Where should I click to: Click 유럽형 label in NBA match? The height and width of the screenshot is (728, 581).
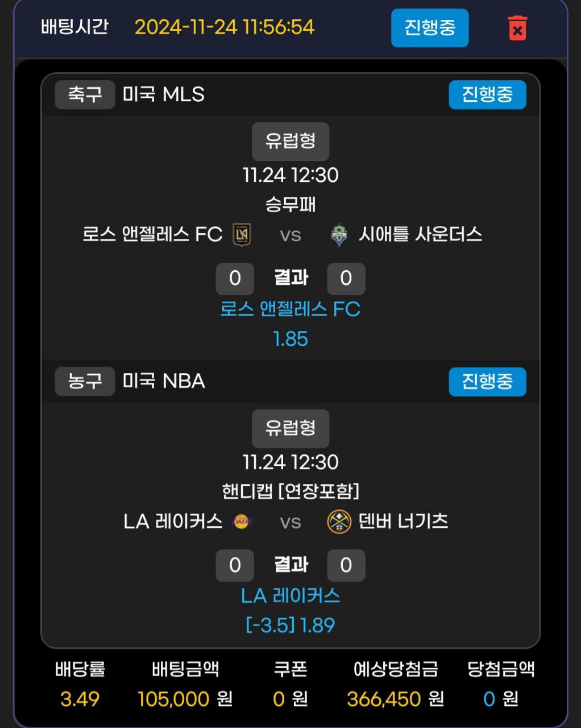click(x=290, y=428)
